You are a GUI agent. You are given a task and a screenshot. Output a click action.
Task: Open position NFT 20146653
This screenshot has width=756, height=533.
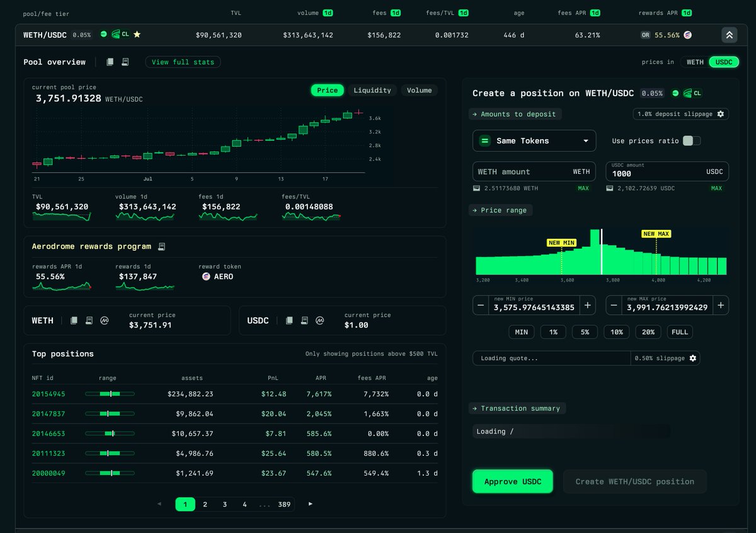pyautogui.click(x=49, y=433)
